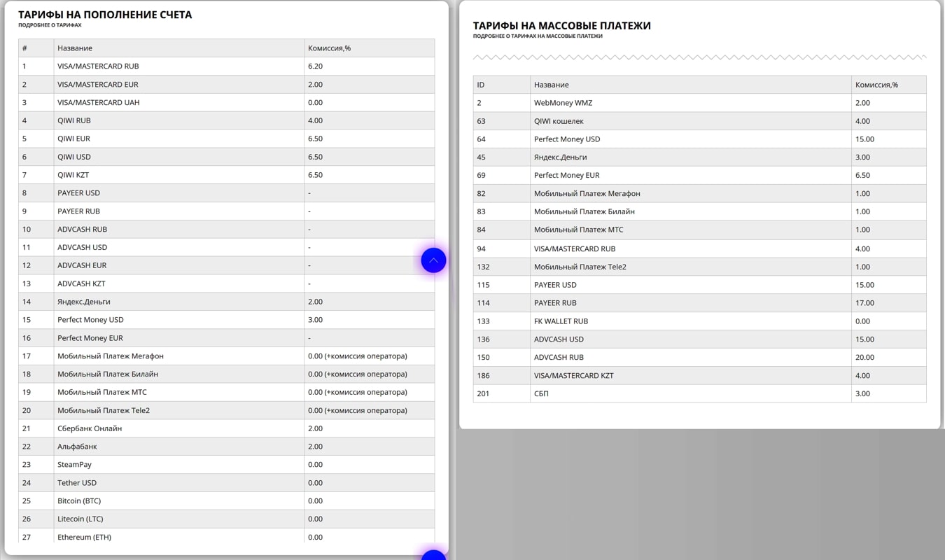Click the 'Тарифы на пополнение счета' heading
This screenshot has width=945, height=560.
[x=105, y=14]
